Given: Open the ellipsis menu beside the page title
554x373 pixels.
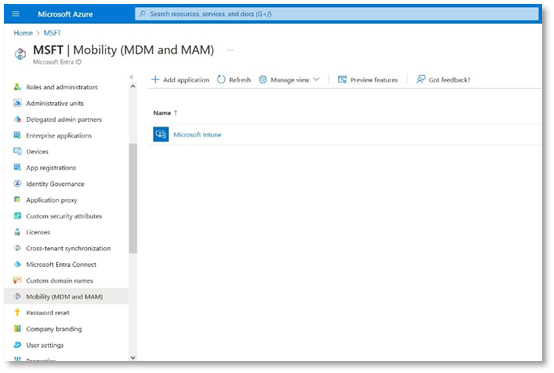Looking at the screenshot, I should coord(230,50).
